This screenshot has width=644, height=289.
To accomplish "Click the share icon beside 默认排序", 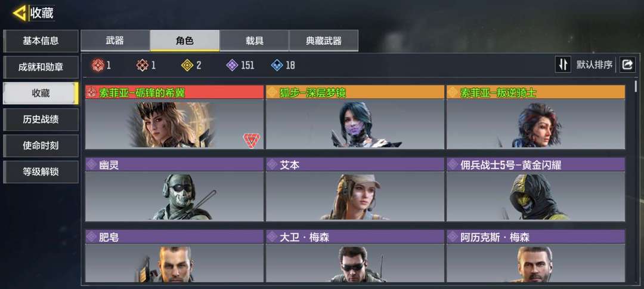I will click(627, 65).
